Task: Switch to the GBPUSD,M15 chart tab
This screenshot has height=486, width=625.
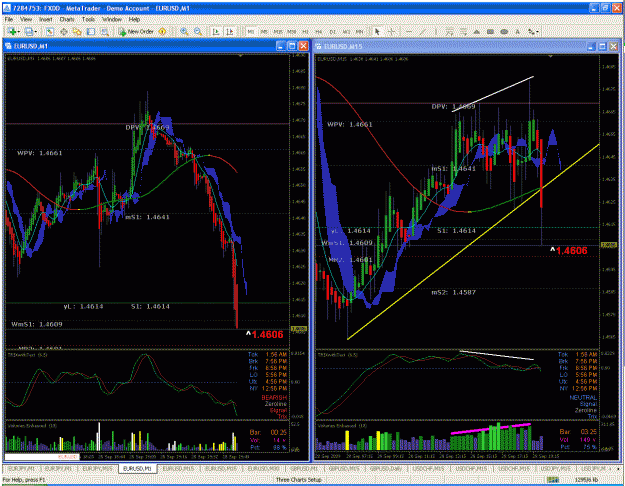Action: [344, 469]
